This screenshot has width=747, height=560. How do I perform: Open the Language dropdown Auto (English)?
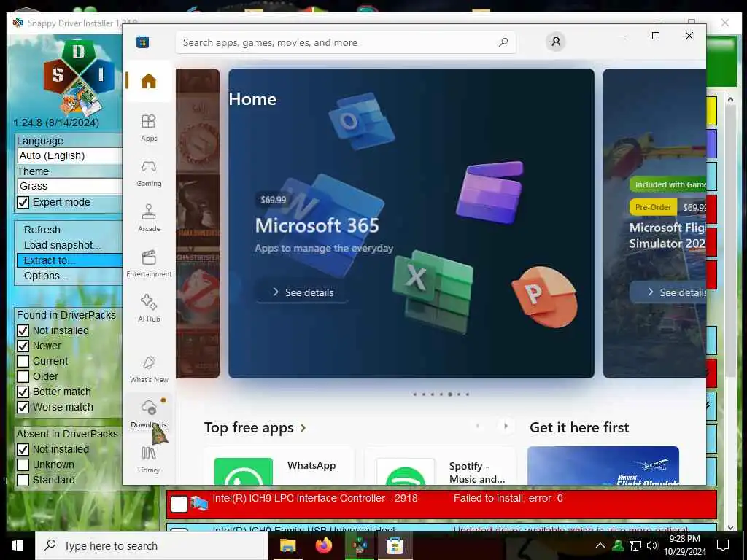click(x=69, y=155)
